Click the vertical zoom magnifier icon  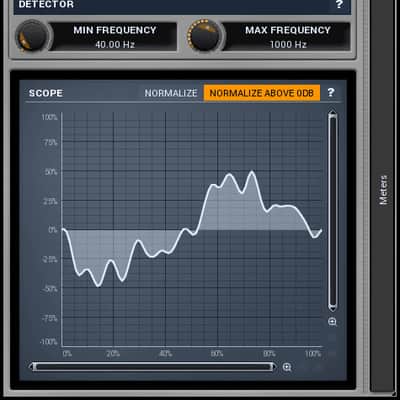click(332, 322)
